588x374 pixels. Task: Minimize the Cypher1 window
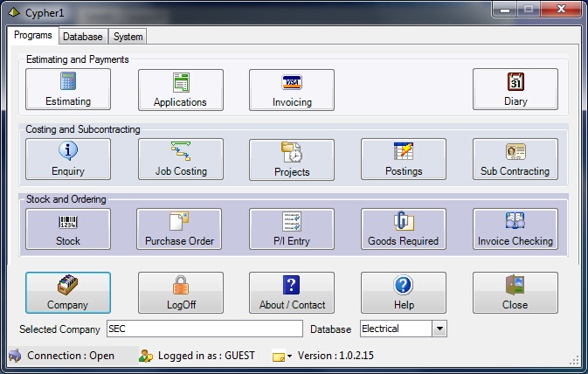click(505, 10)
